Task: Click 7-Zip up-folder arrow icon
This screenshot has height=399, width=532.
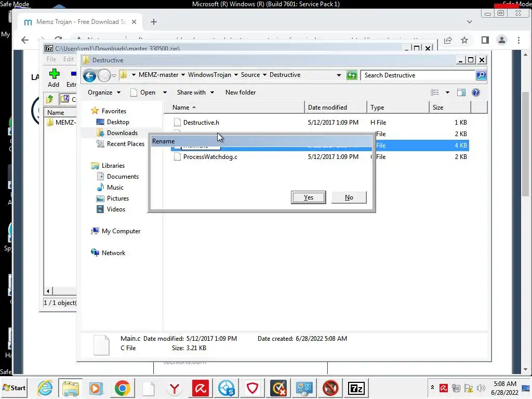Action: (x=50, y=99)
